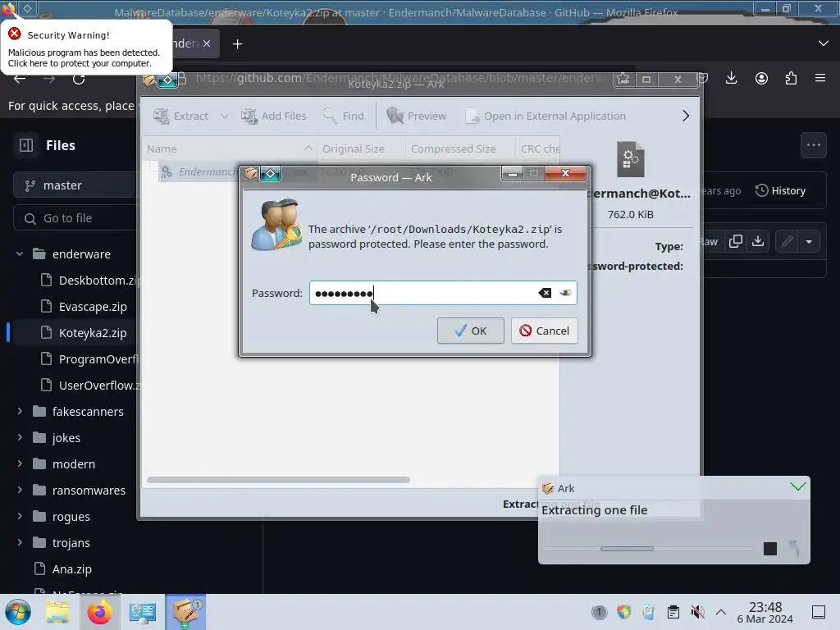
Task: Open the clock showing 23:48
Action: click(x=765, y=612)
